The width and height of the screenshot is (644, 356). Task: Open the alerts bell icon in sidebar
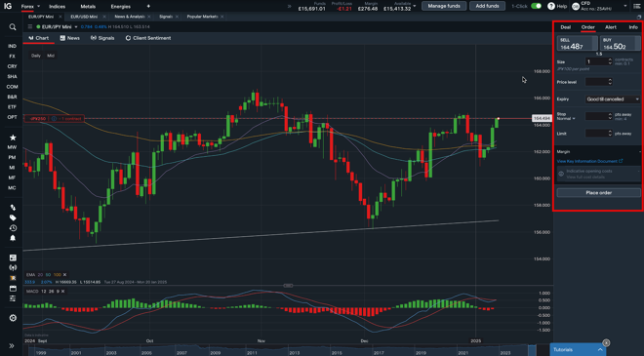(x=13, y=238)
